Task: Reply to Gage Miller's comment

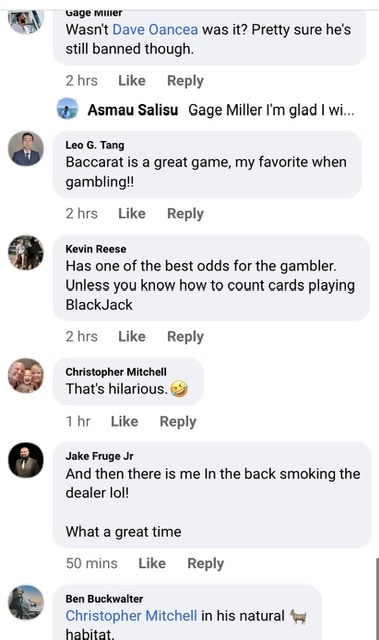Action: pyautogui.click(x=185, y=81)
